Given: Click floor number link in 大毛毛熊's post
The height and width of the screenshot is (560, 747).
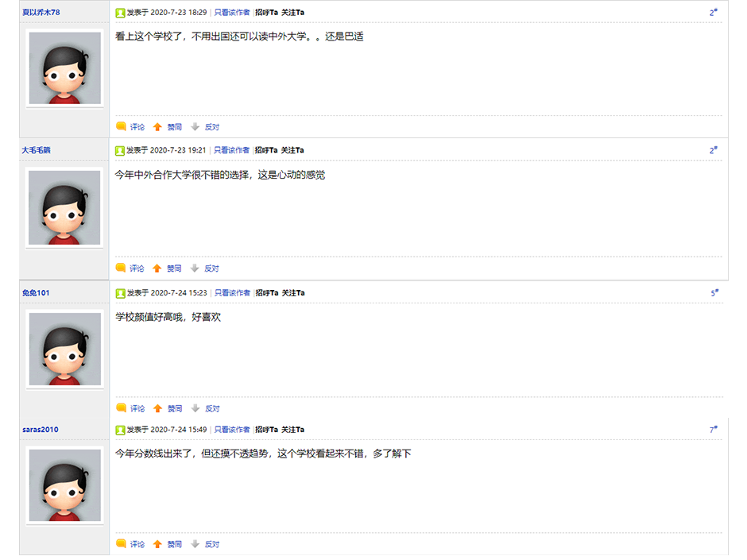Looking at the screenshot, I should [x=713, y=150].
